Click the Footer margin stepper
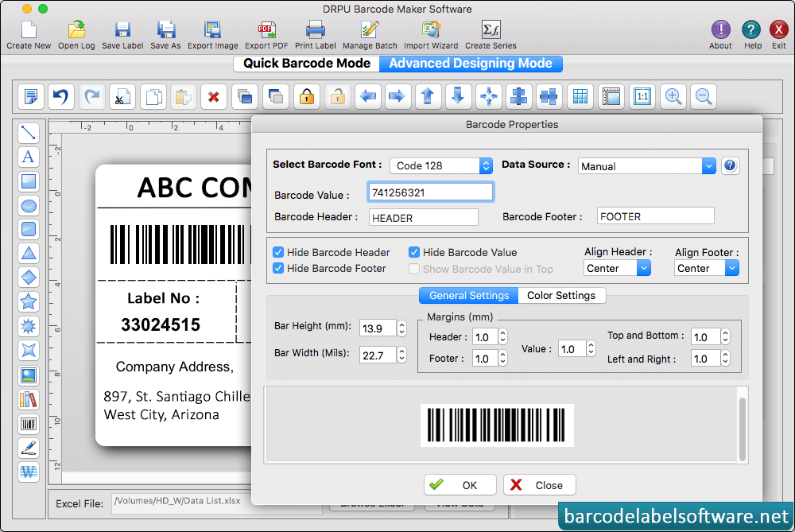Image resolution: width=795 pixels, height=532 pixels. [x=502, y=359]
